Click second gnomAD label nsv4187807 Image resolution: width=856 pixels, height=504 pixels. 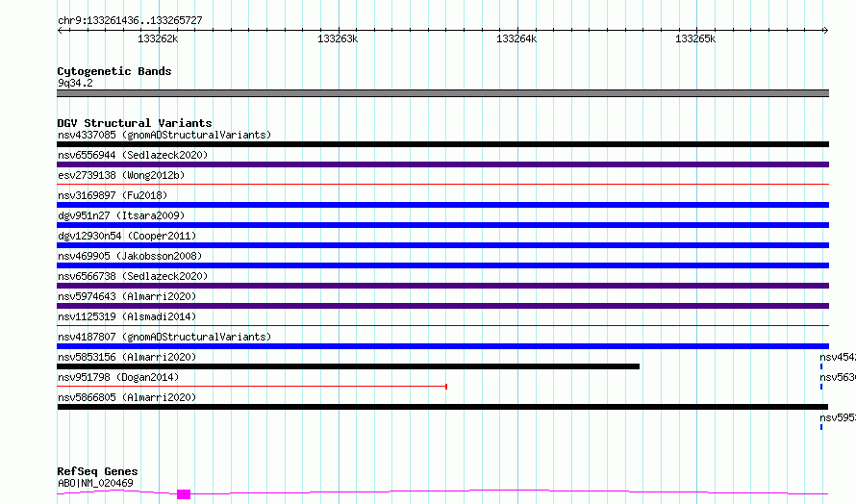[164, 337]
